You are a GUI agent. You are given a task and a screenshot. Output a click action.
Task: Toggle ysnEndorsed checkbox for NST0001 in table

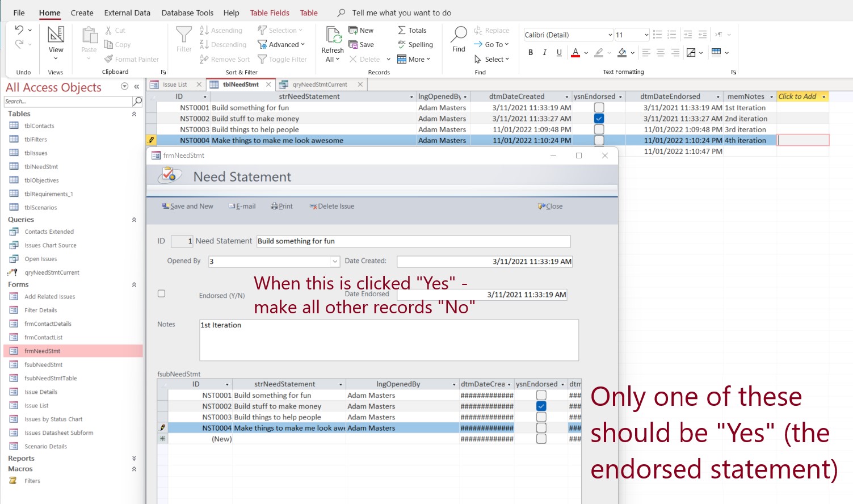pos(599,107)
